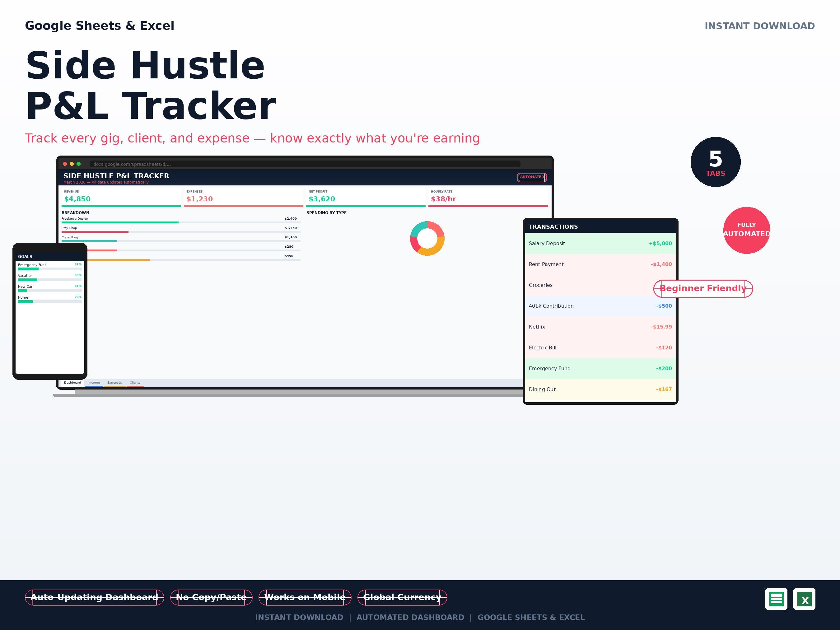Screen dimensions: 840x630
Task: Click the FULLY AUTOMATED red badge
Action: [747, 230]
